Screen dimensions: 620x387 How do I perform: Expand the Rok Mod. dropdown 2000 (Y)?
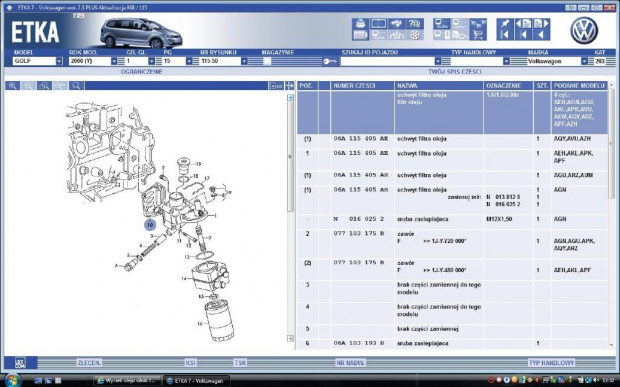[x=93, y=61]
